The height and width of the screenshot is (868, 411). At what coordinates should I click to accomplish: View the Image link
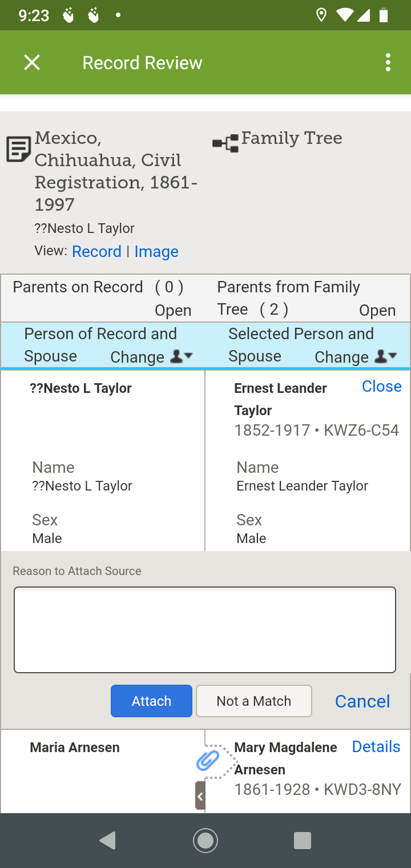pos(156,251)
